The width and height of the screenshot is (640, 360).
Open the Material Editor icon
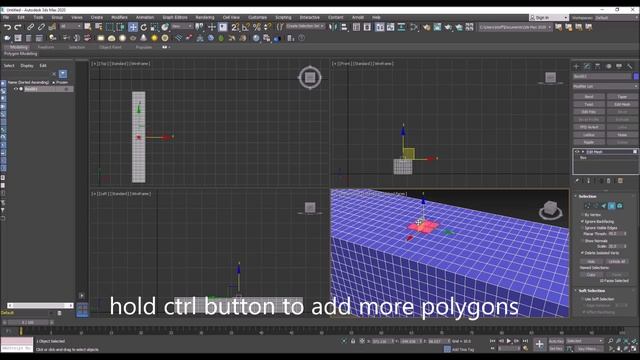point(414,27)
